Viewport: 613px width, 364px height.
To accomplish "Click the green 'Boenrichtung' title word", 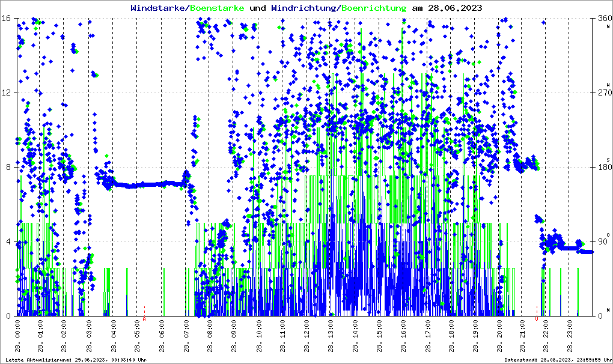I will tap(374, 8).
